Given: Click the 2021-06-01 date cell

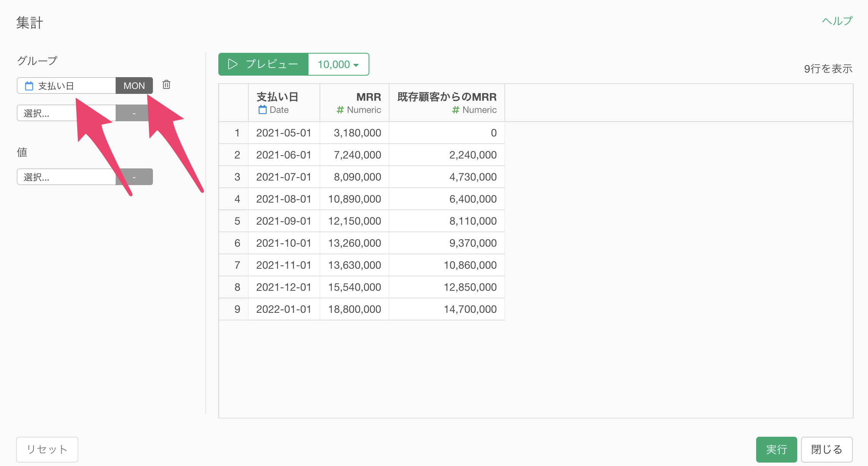Looking at the screenshot, I should 284,155.
